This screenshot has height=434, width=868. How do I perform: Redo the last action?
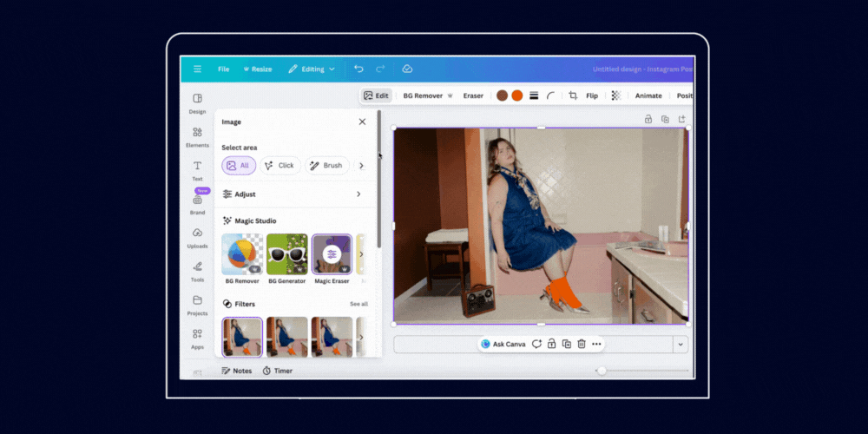click(380, 69)
